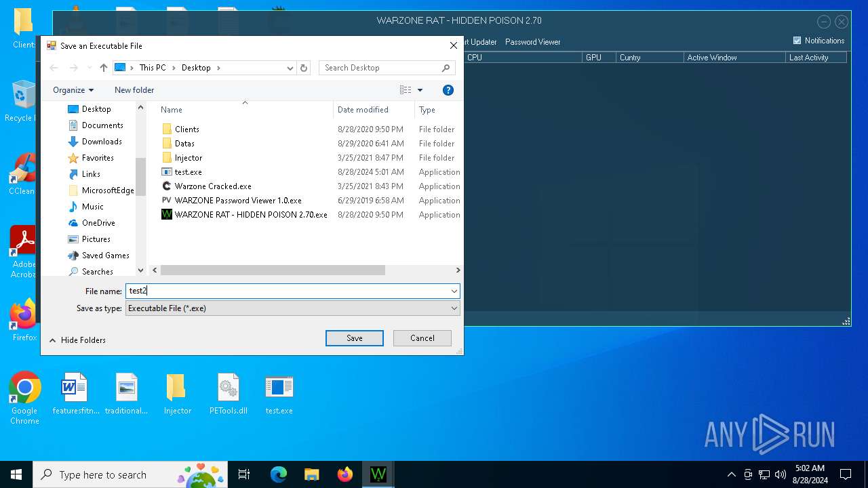Open Password Viewer menu in Warzone RAT
868x488 pixels.
tap(532, 42)
